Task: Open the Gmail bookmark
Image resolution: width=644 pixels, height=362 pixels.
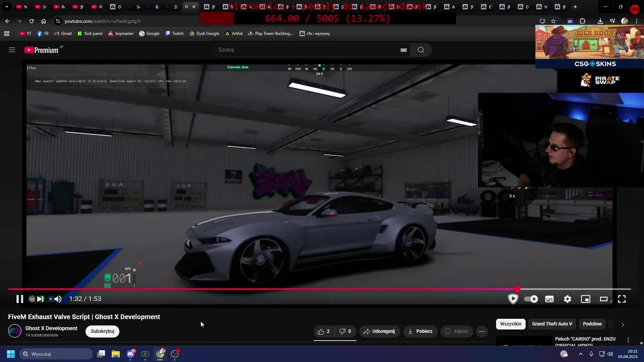Action: click(x=62, y=34)
